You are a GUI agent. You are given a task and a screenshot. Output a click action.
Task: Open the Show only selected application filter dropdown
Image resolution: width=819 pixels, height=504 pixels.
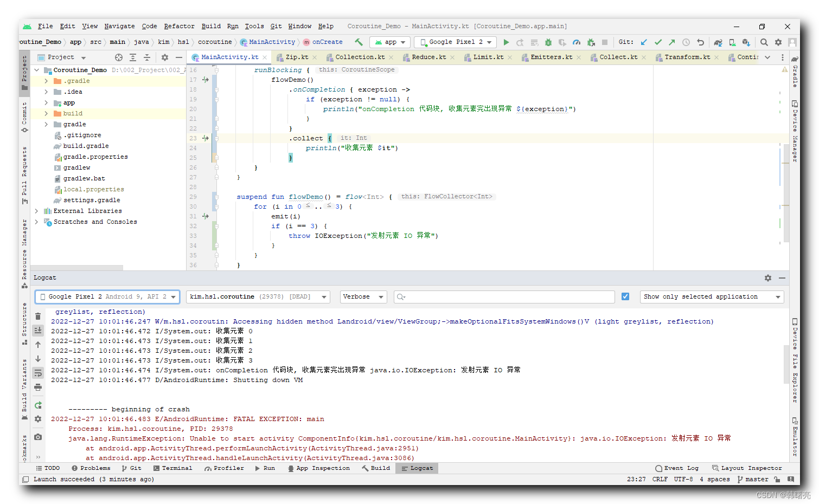click(712, 297)
